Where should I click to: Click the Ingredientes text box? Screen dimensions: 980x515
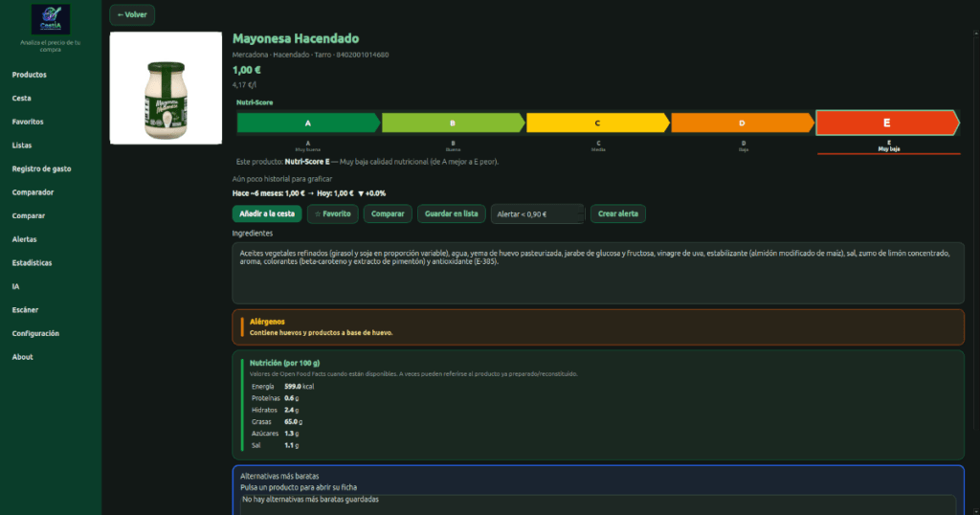point(598,273)
